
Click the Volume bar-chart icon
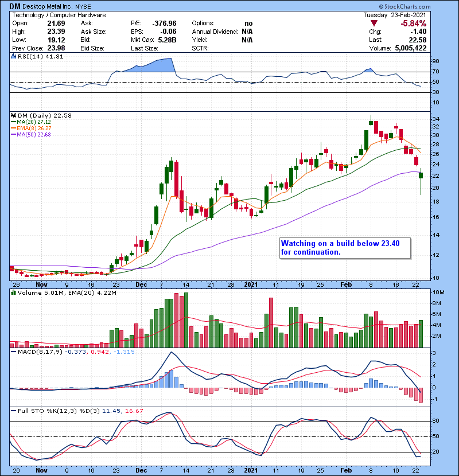pos(13,292)
